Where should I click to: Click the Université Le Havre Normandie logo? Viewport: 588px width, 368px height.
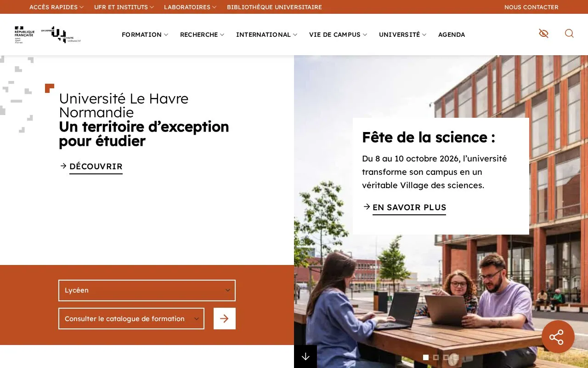pos(61,34)
